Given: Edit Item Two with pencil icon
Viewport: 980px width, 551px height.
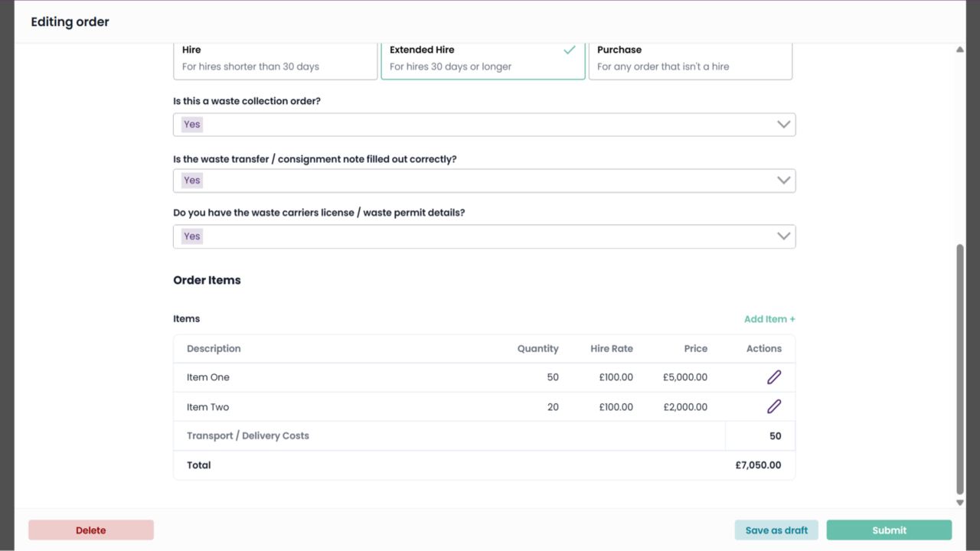Looking at the screenshot, I should point(774,406).
